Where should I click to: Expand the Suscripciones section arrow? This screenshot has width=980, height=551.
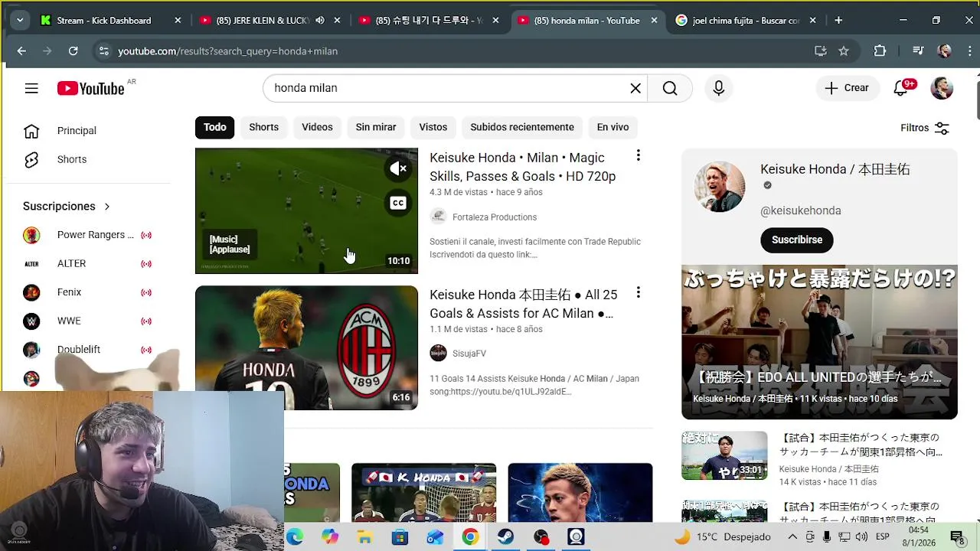(107, 207)
